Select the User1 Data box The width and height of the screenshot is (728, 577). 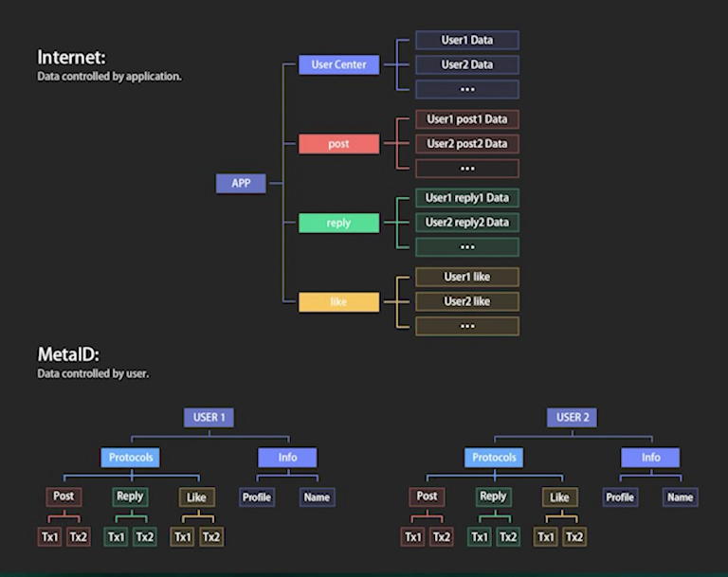467,40
